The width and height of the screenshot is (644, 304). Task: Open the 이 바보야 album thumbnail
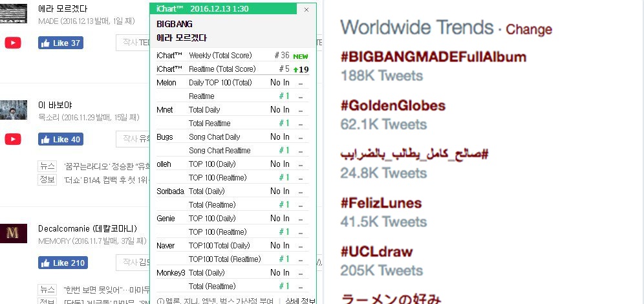14,110
